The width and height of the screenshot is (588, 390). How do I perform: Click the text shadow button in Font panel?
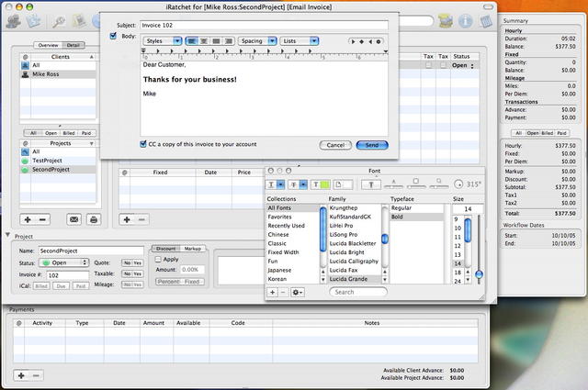tap(371, 184)
